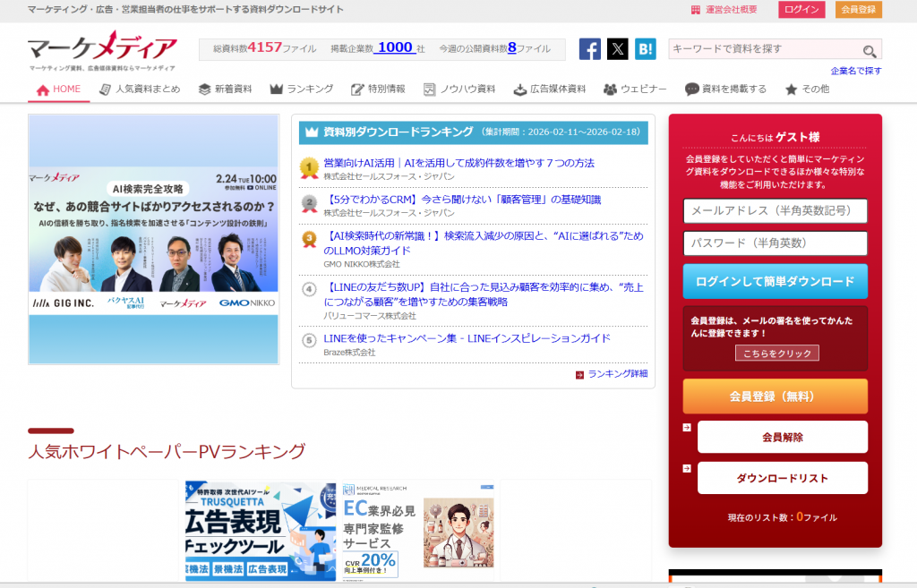Open the HOME navigation tab

tap(58, 89)
